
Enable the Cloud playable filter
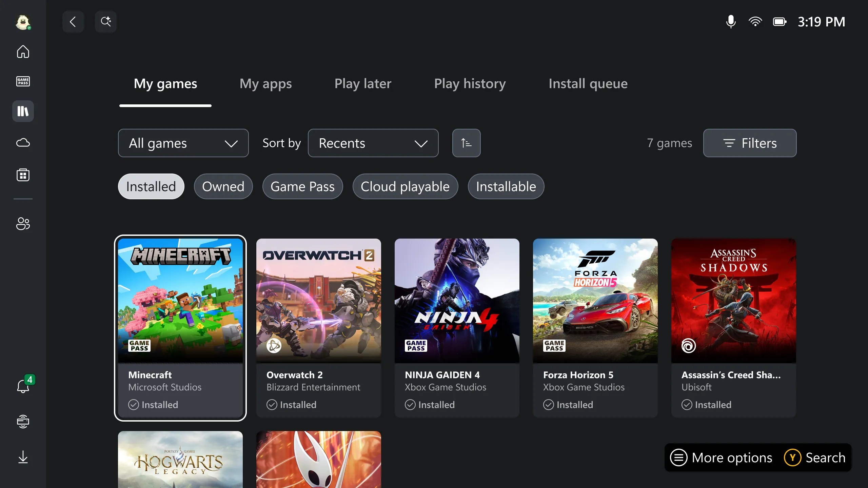point(405,186)
